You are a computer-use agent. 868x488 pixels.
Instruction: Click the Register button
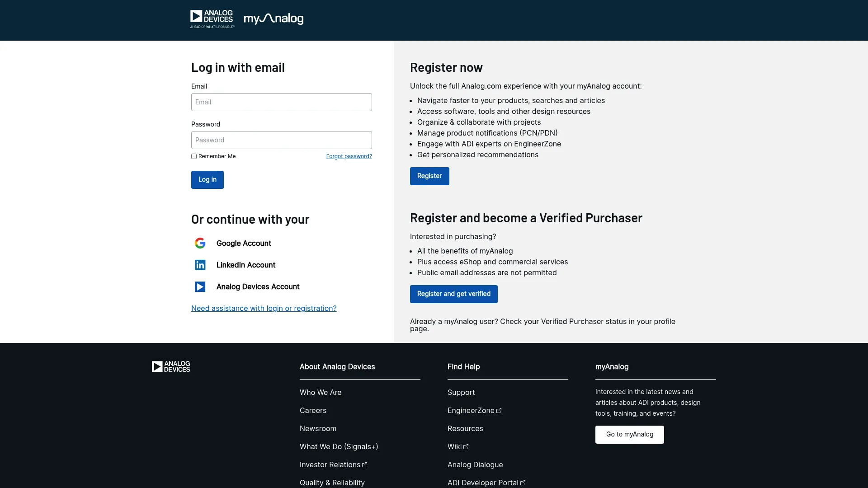429,176
